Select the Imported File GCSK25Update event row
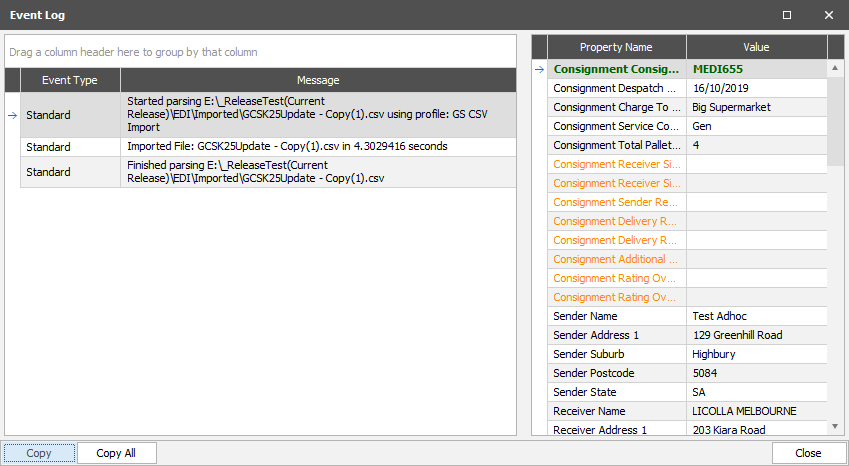This screenshot has height=466, width=849. [x=268, y=147]
